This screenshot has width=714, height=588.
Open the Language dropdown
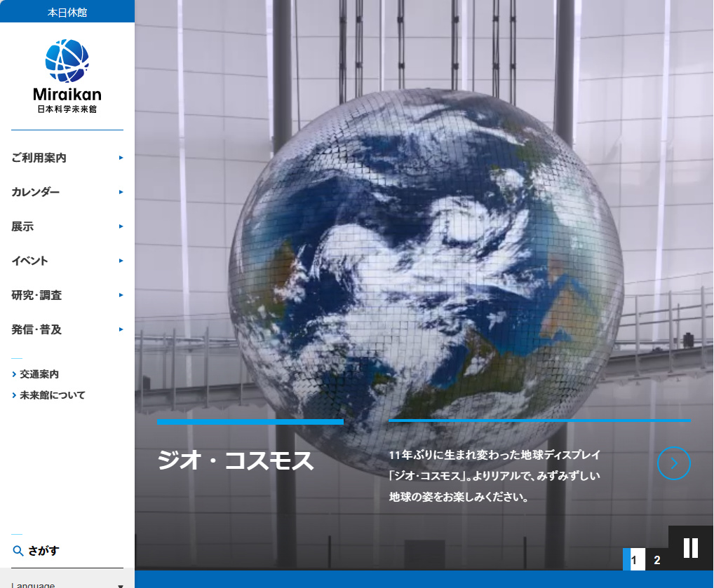click(x=67, y=584)
